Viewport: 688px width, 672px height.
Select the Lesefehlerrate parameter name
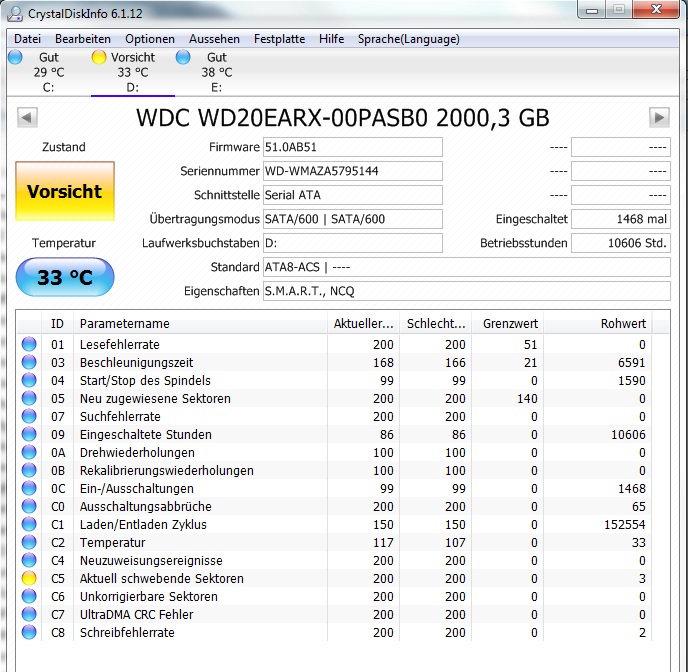point(119,345)
